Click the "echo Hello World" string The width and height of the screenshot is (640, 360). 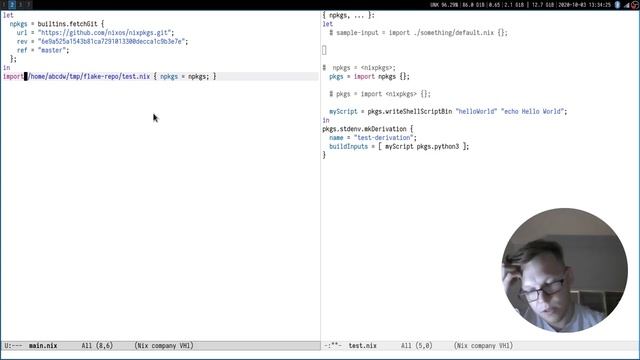tap(532, 111)
